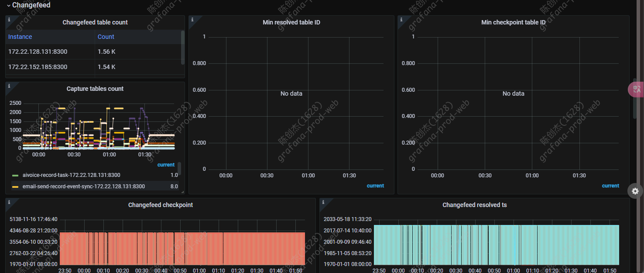Screen dimensions: 644x273
Task: Click info icon on Changefeed resolved ts panel
Action: [323, 202]
